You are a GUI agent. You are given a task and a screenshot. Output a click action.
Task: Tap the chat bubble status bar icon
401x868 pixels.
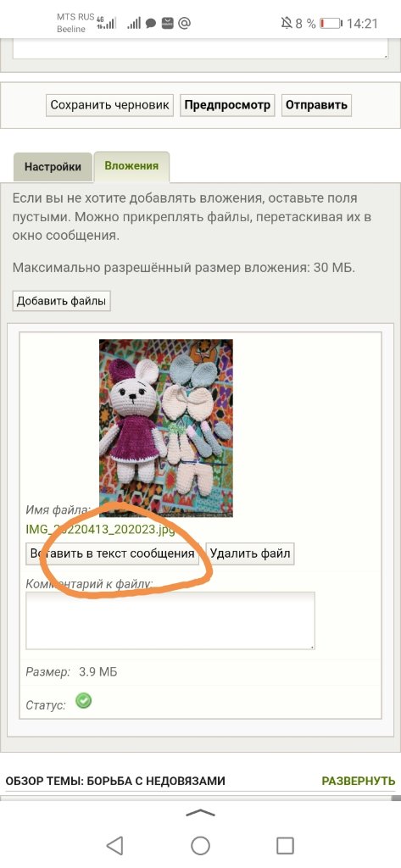point(151,23)
